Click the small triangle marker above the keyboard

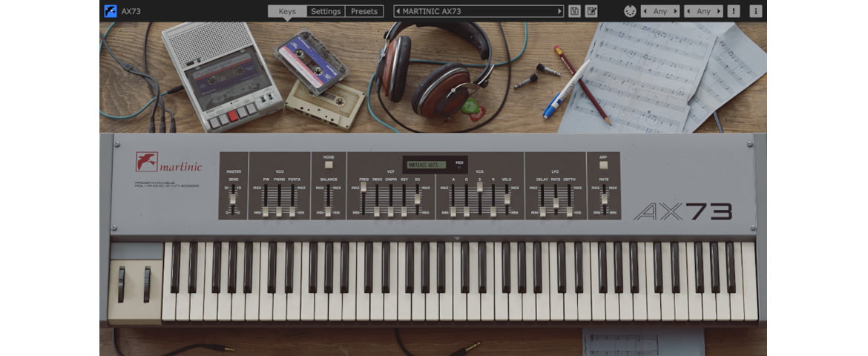[x=457, y=239]
